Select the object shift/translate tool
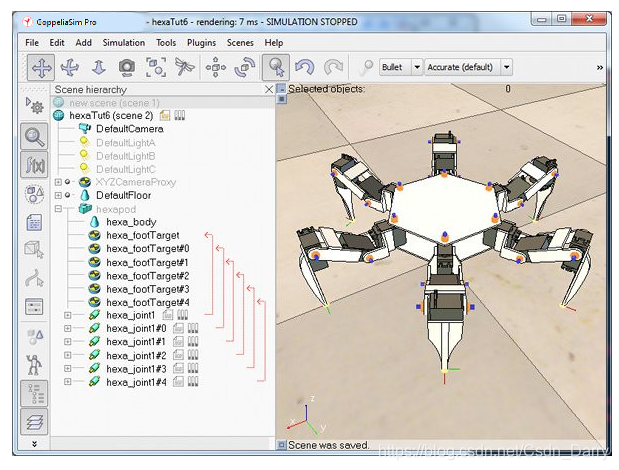This screenshot has width=619, height=470. [x=215, y=67]
